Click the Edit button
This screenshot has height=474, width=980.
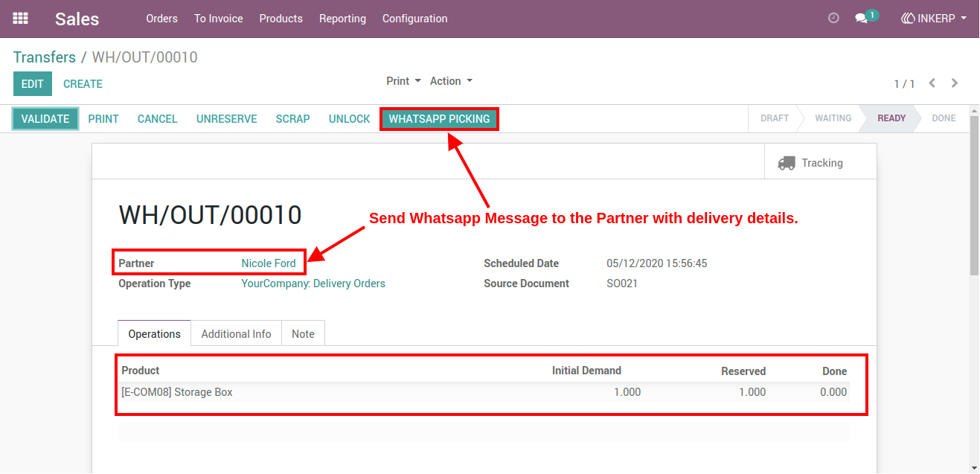pyautogui.click(x=33, y=84)
